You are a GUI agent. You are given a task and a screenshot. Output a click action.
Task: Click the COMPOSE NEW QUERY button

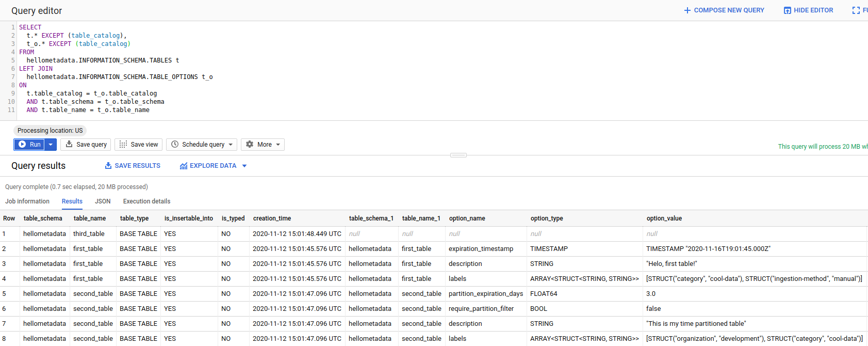pyautogui.click(x=724, y=10)
